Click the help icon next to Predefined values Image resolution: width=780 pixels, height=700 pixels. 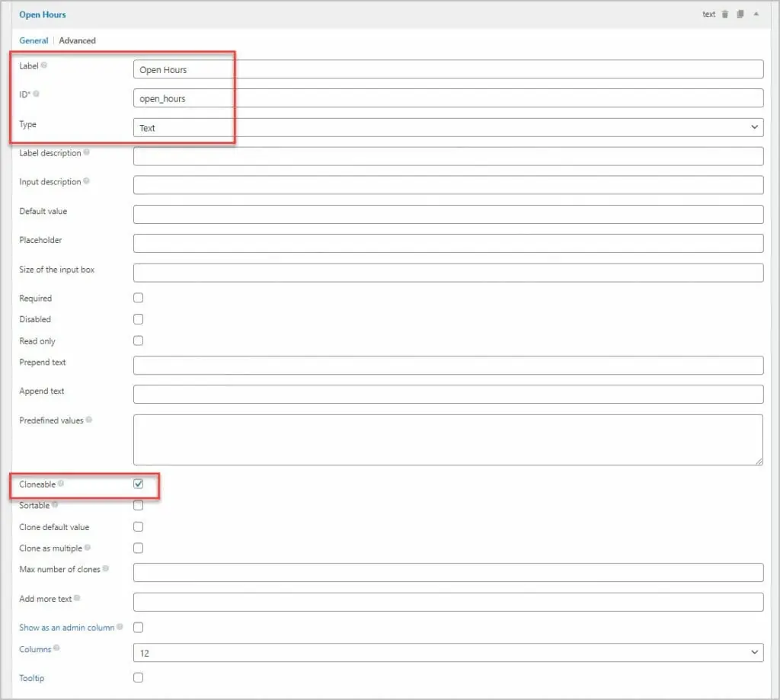[89, 420]
